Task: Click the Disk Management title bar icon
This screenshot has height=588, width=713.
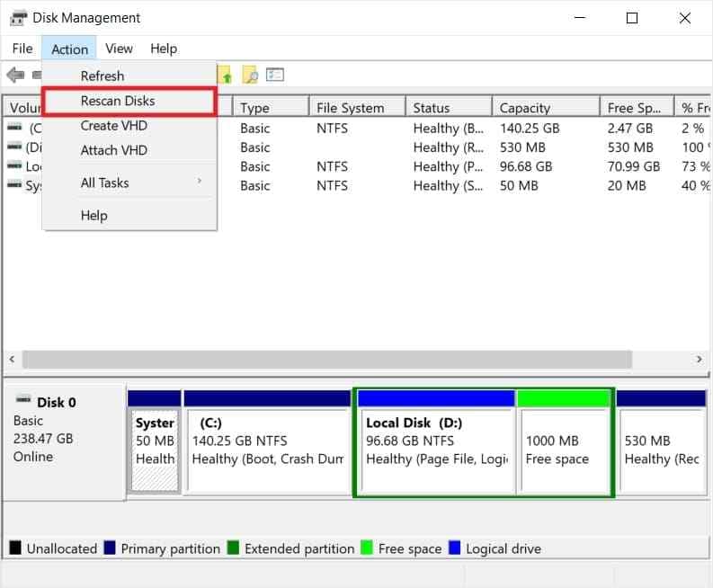Action: (19, 18)
